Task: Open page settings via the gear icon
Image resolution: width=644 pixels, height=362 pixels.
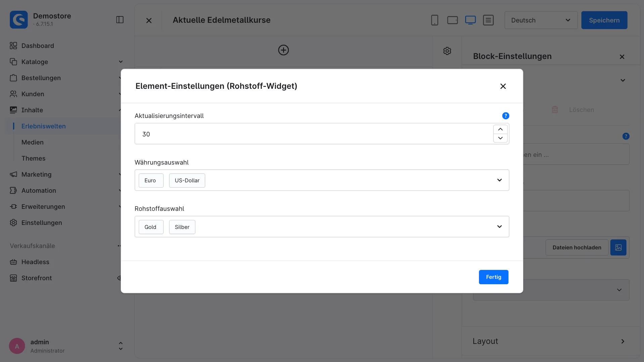Action: click(447, 51)
